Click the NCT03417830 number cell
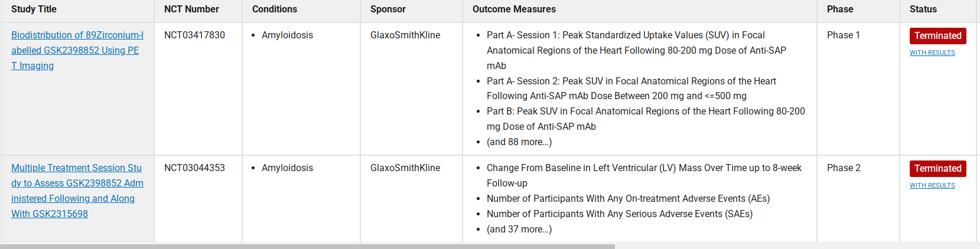Screen dimensions: 980x249 [194, 35]
